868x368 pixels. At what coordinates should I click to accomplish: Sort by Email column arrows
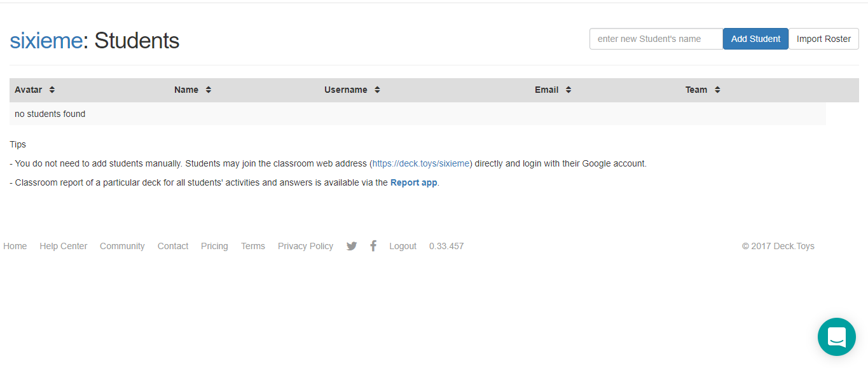pyautogui.click(x=568, y=90)
